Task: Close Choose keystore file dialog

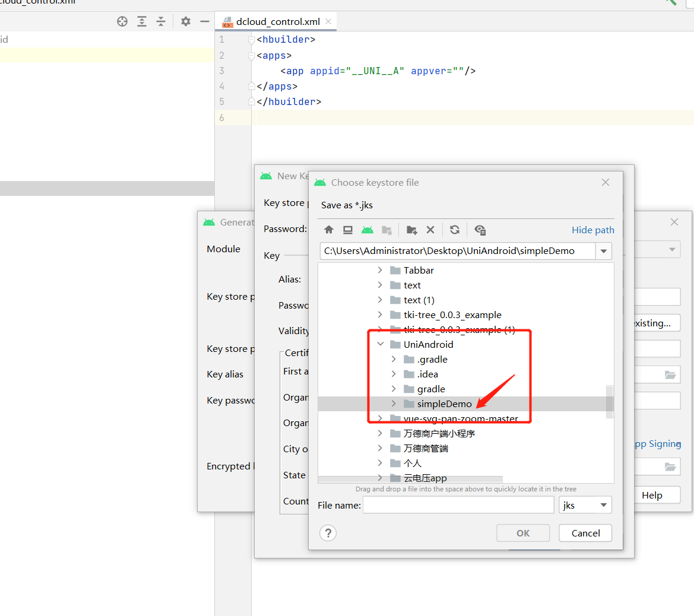Action: coord(606,182)
